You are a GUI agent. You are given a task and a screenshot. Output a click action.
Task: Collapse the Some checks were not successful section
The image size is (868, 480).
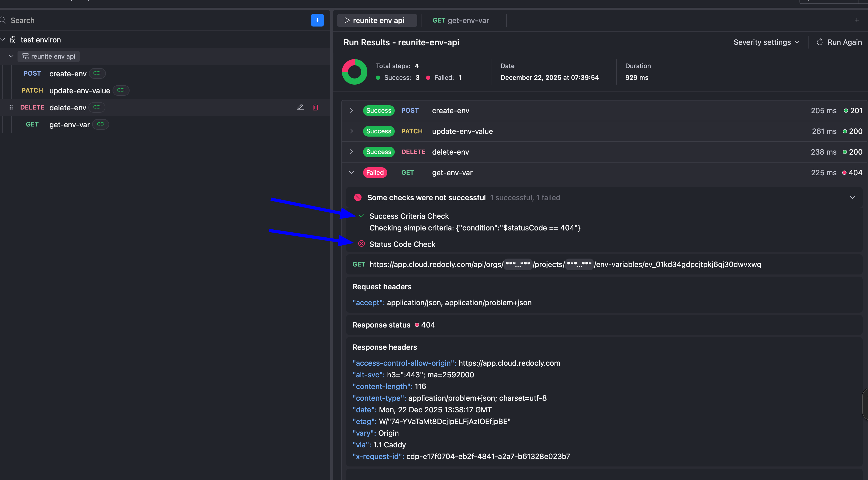852,197
